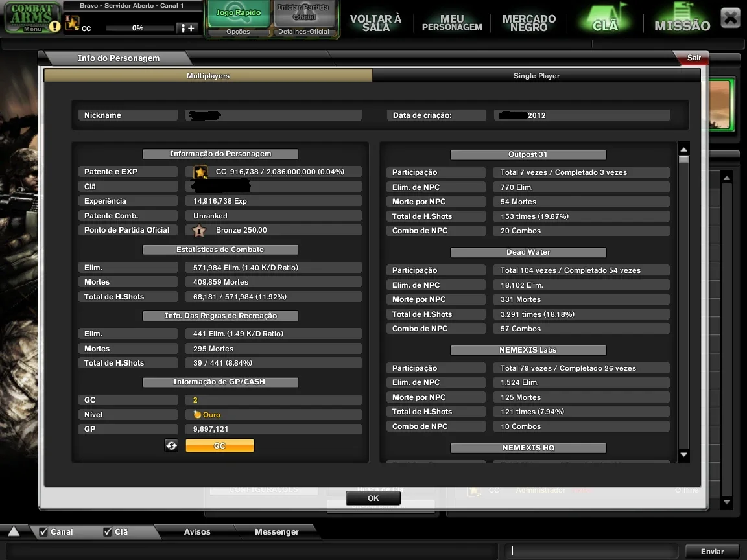Select the Multiplayers tab

208,76
